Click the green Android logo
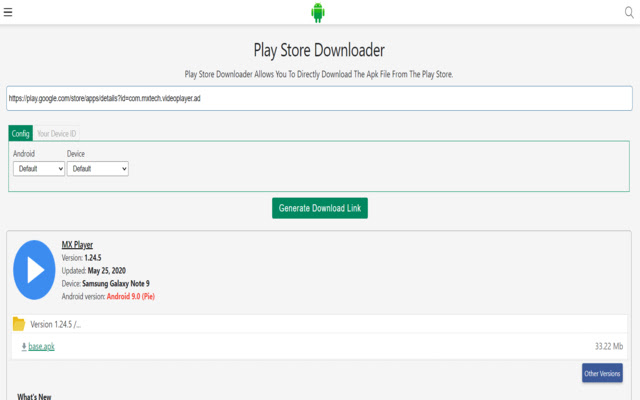The image size is (640, 400). pos(318,13)
